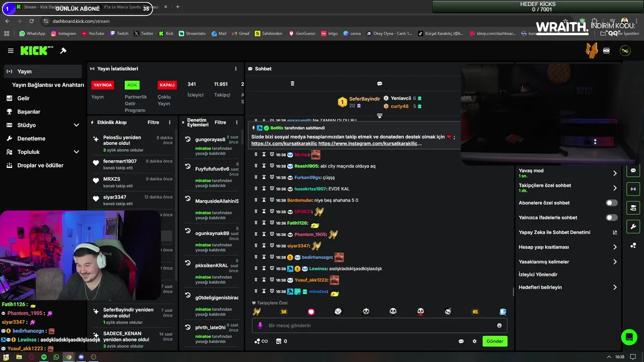Image resolution: width=644 pixels, height=362 pixels.
Task: Select Yayın in the left sidebar
Action: tap(43, 71)
